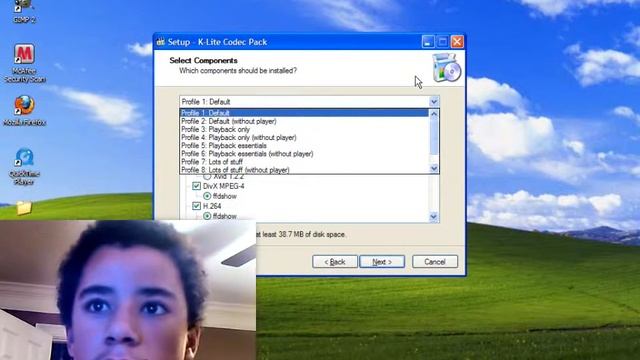Choose Profile 5: Playback essentials
This screenshot has height=360, width=640.
click(304, 146)
